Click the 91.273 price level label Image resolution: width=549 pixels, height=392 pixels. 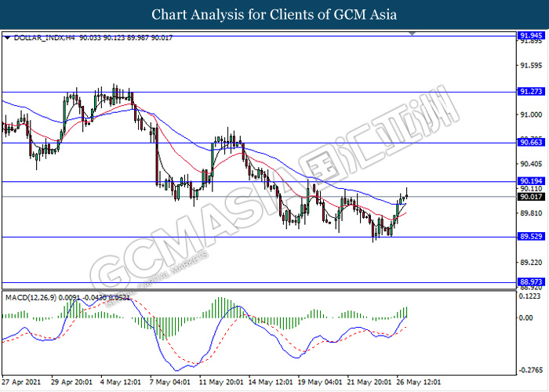530,92
